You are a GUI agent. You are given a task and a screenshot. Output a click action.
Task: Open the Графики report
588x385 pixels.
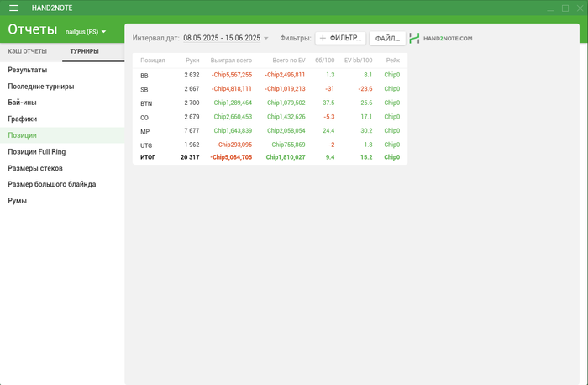[62, 119]
